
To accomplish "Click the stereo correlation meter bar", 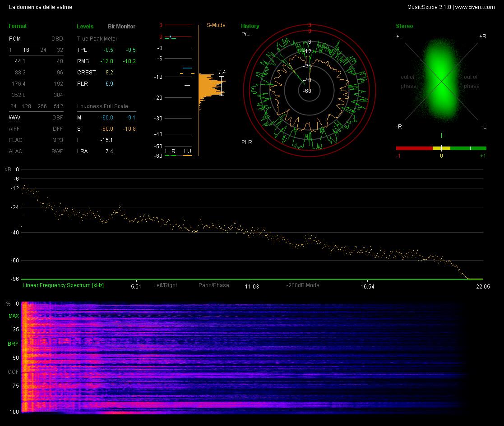I will click(441, 148).
